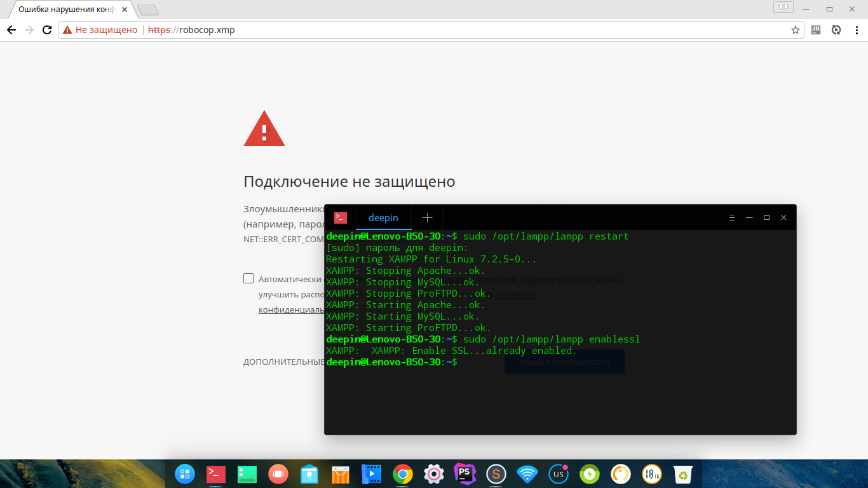Open the green power/battery dock icon
This screenshot has height=488, width=868.
(x=590, y=473)
